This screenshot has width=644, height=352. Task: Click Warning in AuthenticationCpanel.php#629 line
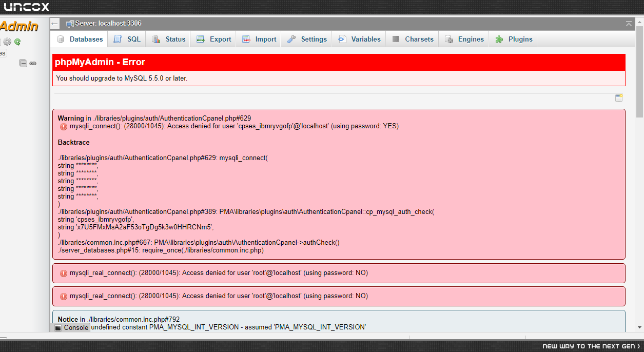(154, 118)
